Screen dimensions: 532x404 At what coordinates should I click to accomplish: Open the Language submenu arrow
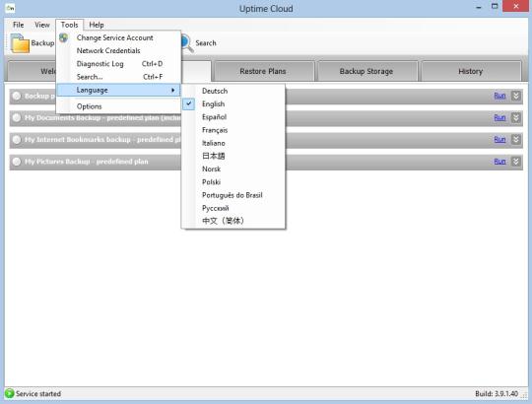pos(173,91)
